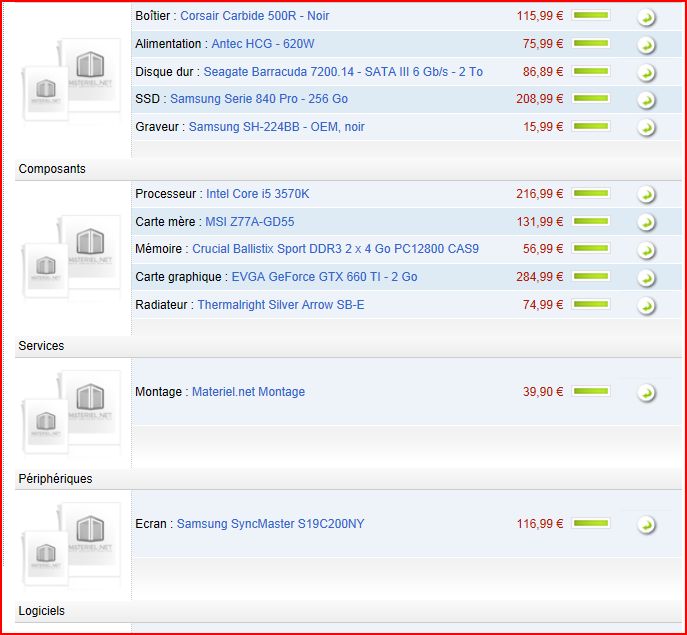
Task: Click the 39,90 € price
Action: point(543,392)
